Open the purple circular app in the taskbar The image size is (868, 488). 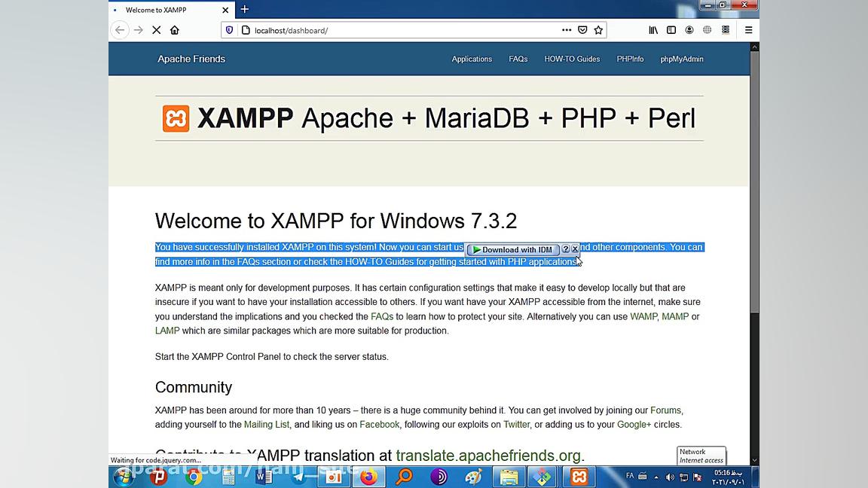tap(439, 477)
